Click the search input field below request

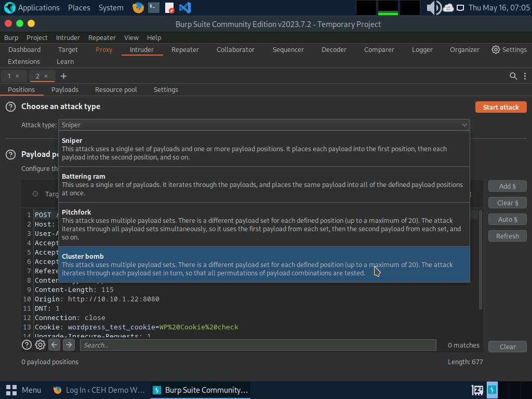click(x=258, y=345)
